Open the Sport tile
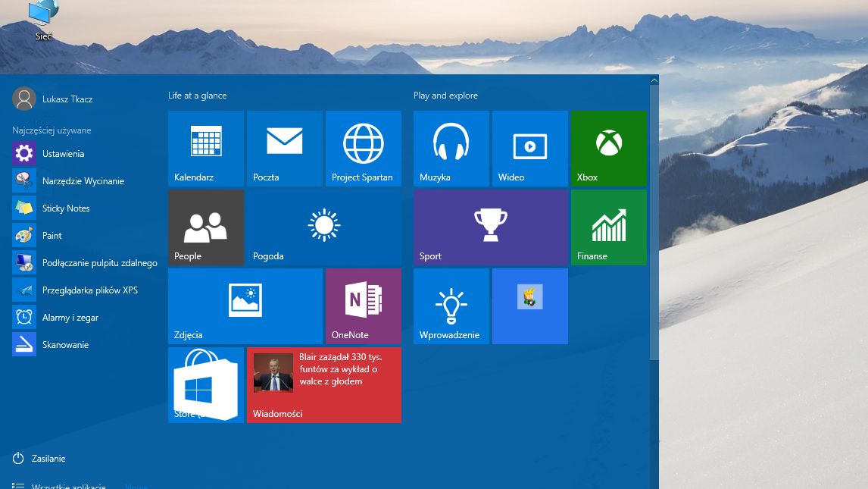 click(x=491, y=227)
